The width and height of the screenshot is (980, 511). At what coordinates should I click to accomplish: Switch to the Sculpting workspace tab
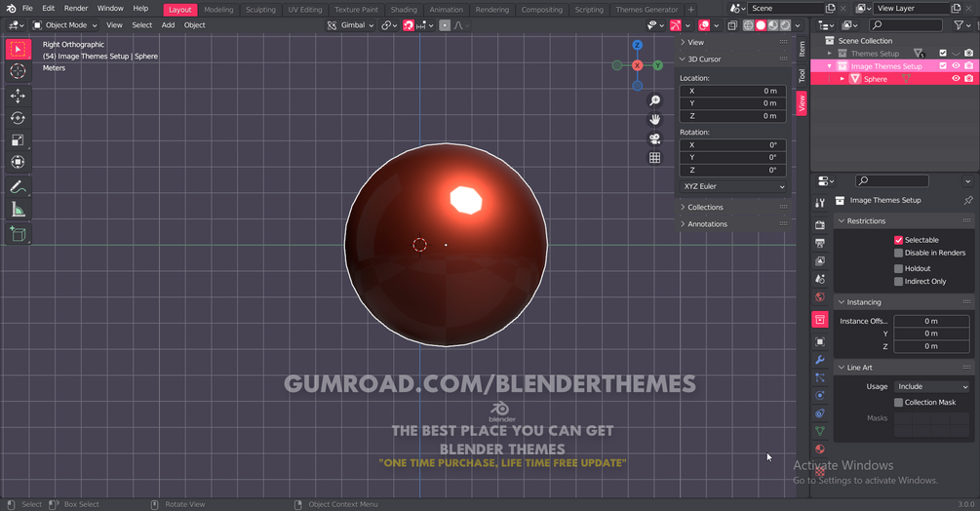(260, 10)
